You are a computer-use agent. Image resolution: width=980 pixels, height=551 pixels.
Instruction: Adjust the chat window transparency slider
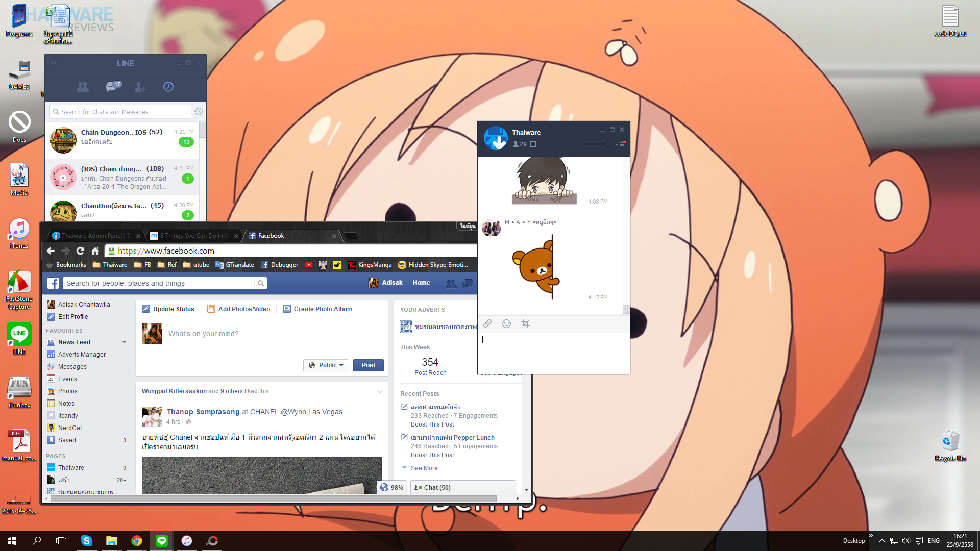(607, 144)
